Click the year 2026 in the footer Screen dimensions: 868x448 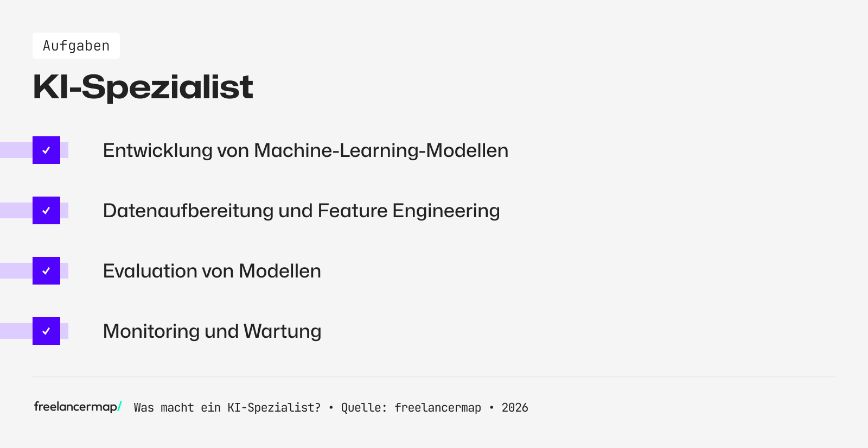pyautogui.click(x=515, y=408)
